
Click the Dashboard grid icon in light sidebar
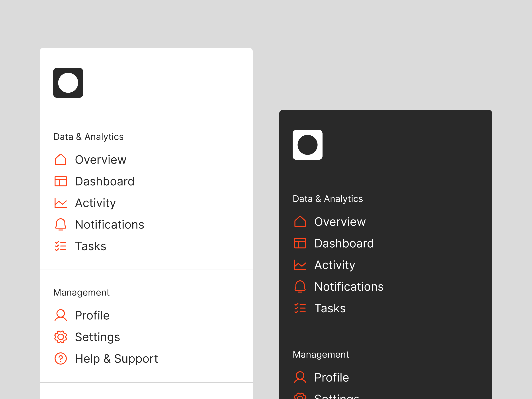[x=61, y=181]
